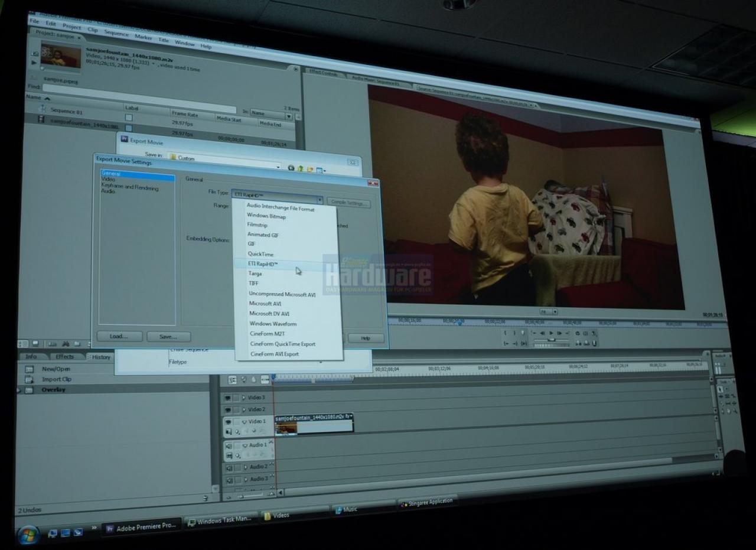
Task: Toggle lock box on Video 1 track
Action: tap(236, 421)
